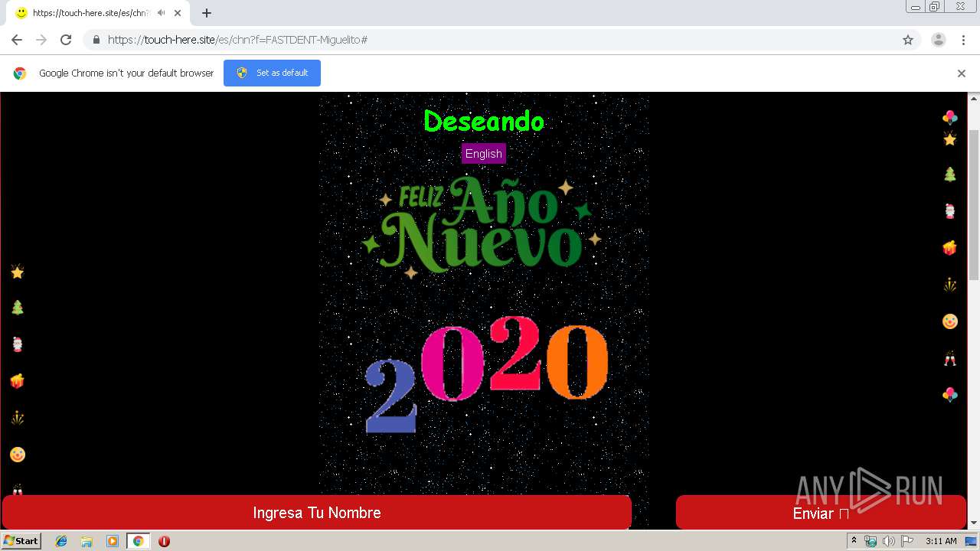Select the touch-here.site browser tab
The height and width of the screenshot is (551, 980).
pos(98,13)
